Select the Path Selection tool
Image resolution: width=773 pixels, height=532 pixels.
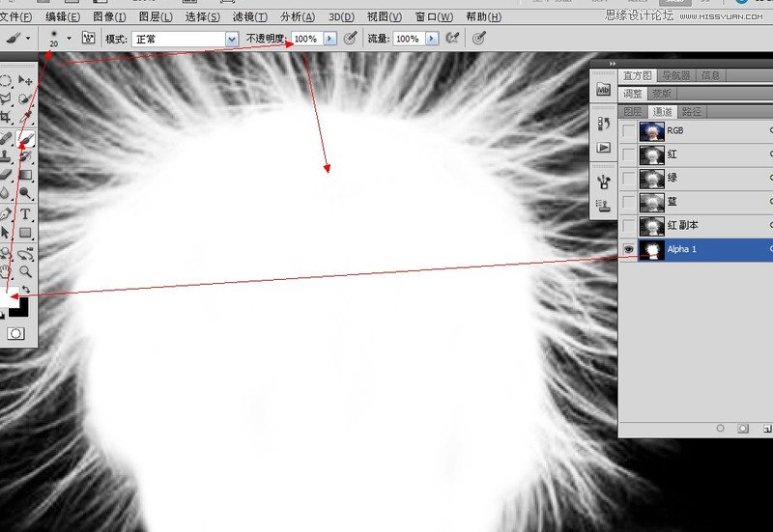click(6, 232)
